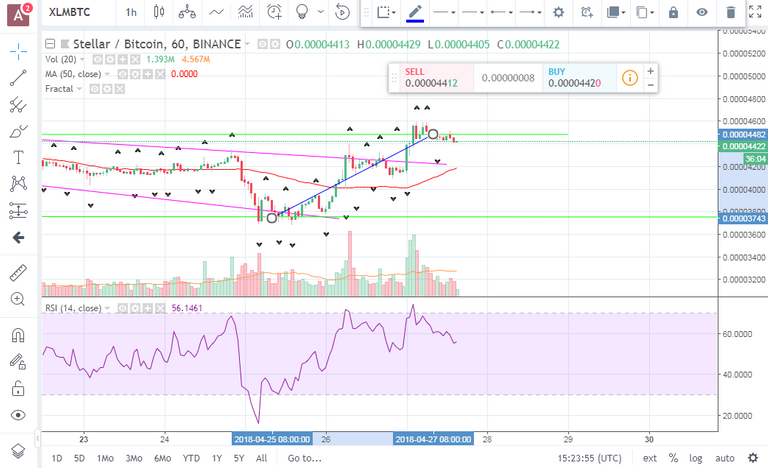768x468 pixels.
Task: Open the RSI (14, close) dropdown arrow
Action: point(107,308)
